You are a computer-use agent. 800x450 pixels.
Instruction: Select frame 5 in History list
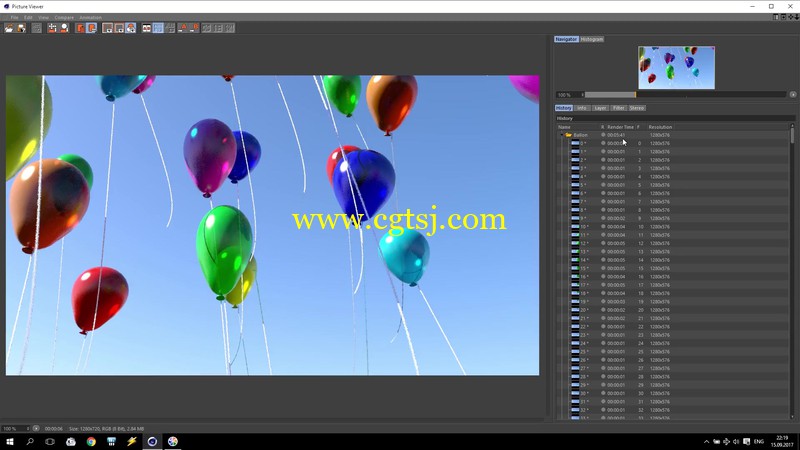click(672, 185)
